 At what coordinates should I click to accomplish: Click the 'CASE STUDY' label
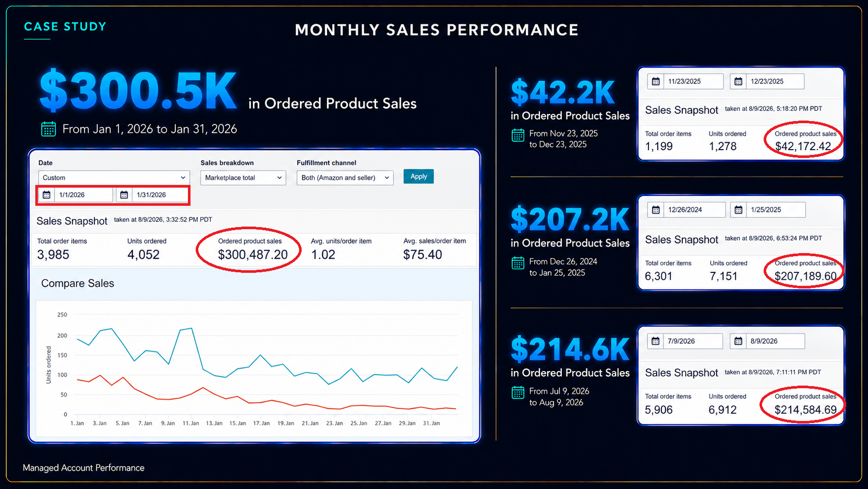65,27
